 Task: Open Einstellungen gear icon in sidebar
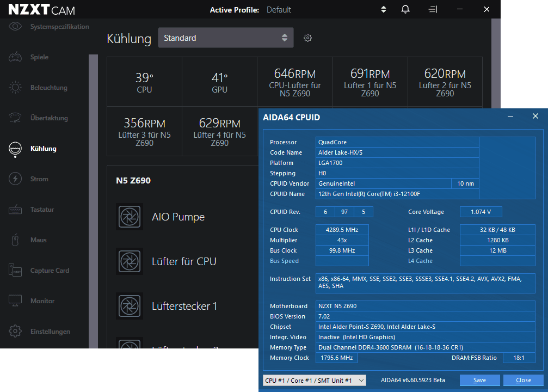(15, 331)
